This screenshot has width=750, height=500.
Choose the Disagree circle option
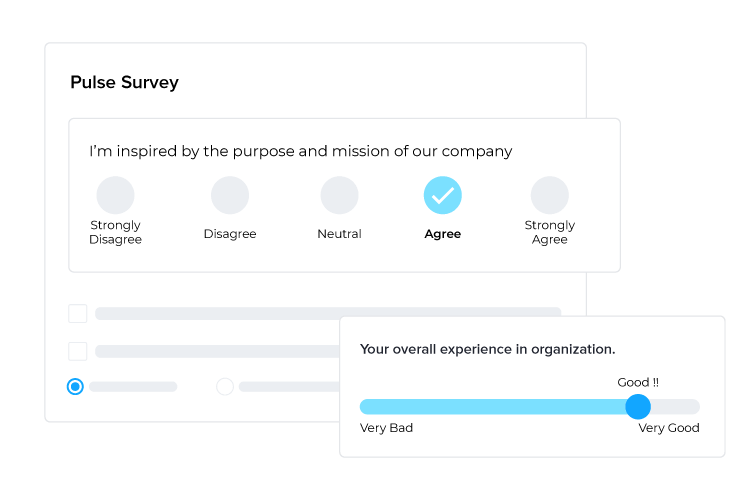[x=230, y=195]
